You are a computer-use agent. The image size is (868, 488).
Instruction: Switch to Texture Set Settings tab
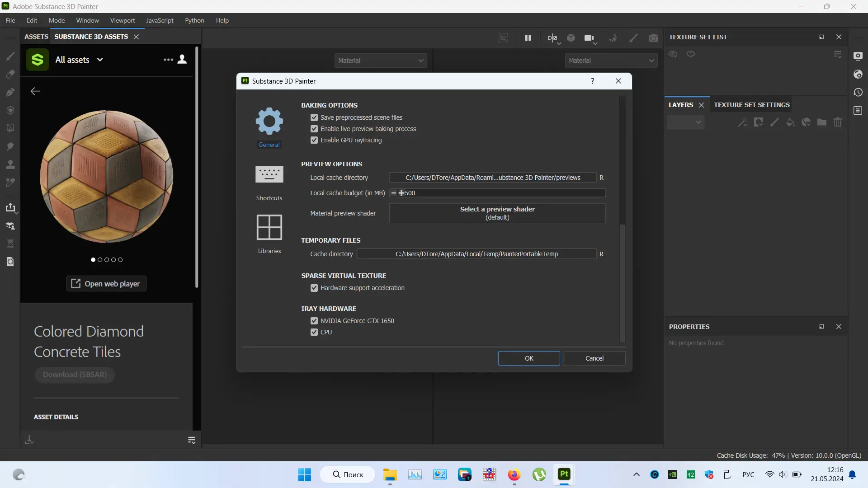[751, 105]
